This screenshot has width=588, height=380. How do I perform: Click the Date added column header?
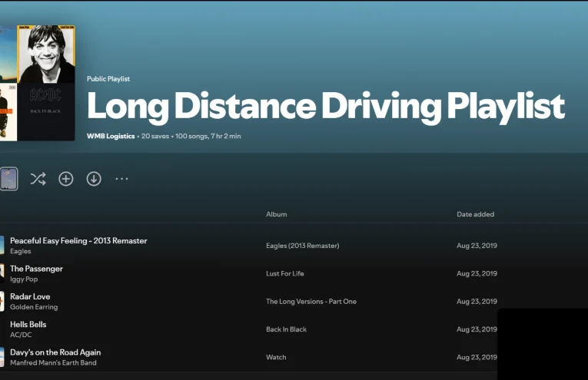(475, 214)
